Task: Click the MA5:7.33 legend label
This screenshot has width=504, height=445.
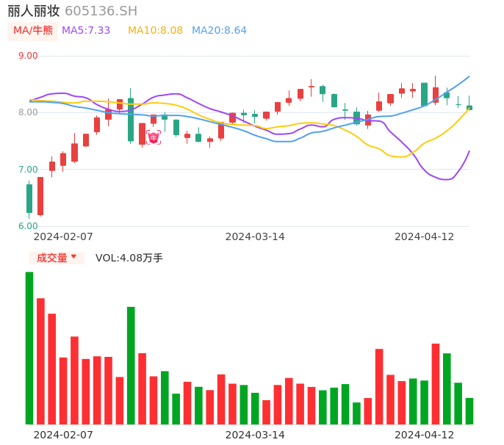Action: pos(86,31)
